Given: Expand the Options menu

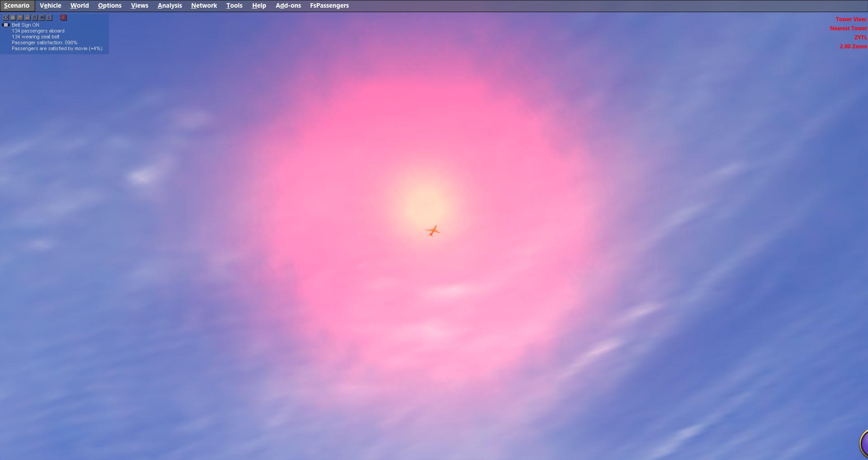Looking at the screenshot, I should click(109, 5).
